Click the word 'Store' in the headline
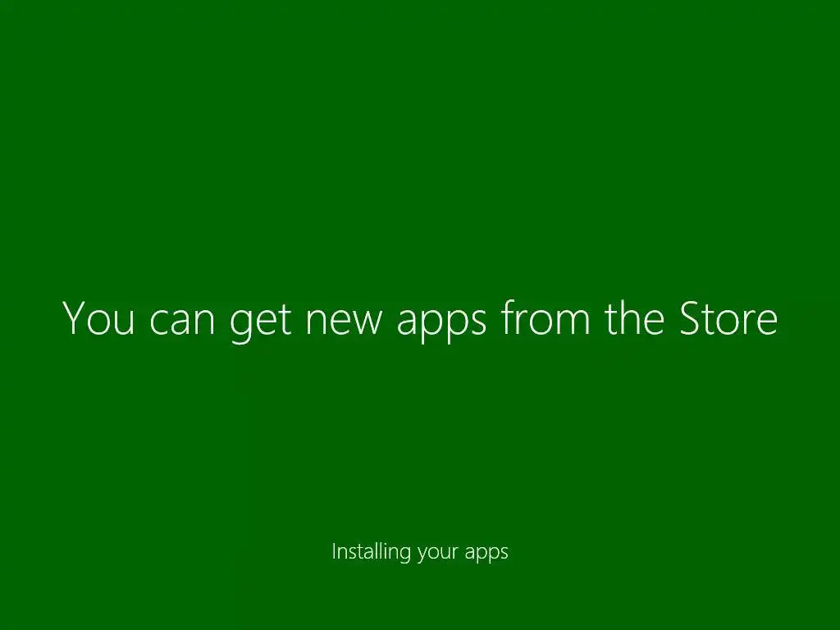 tap(728, 317)
